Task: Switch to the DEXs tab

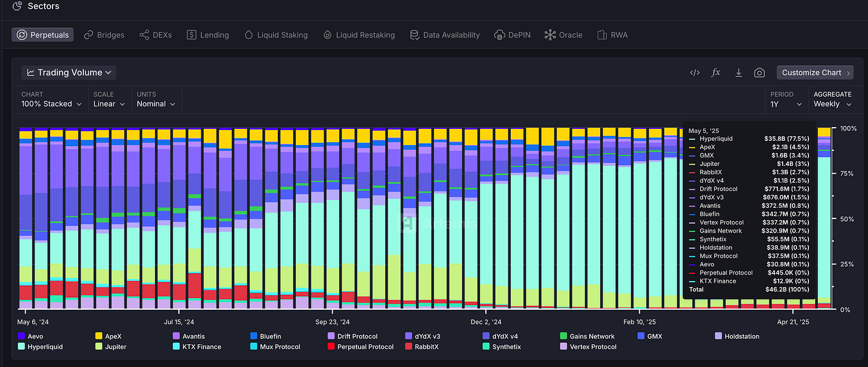Action: point(156,35)
